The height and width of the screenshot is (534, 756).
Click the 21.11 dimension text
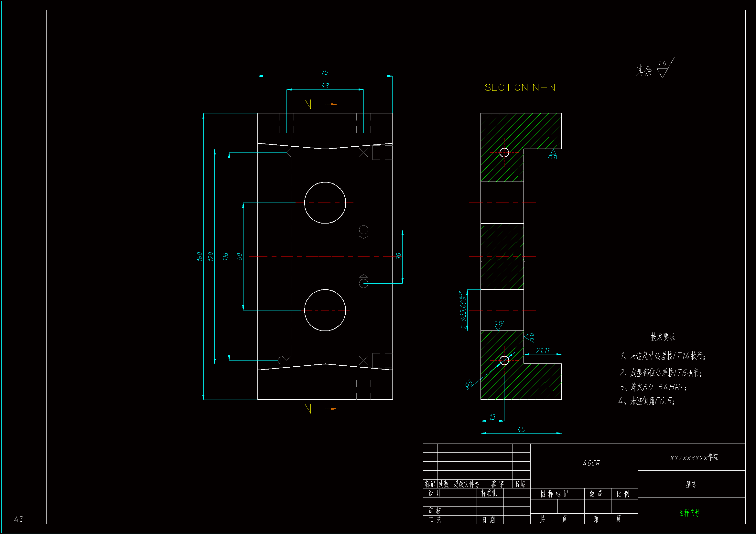coord(543,351)
